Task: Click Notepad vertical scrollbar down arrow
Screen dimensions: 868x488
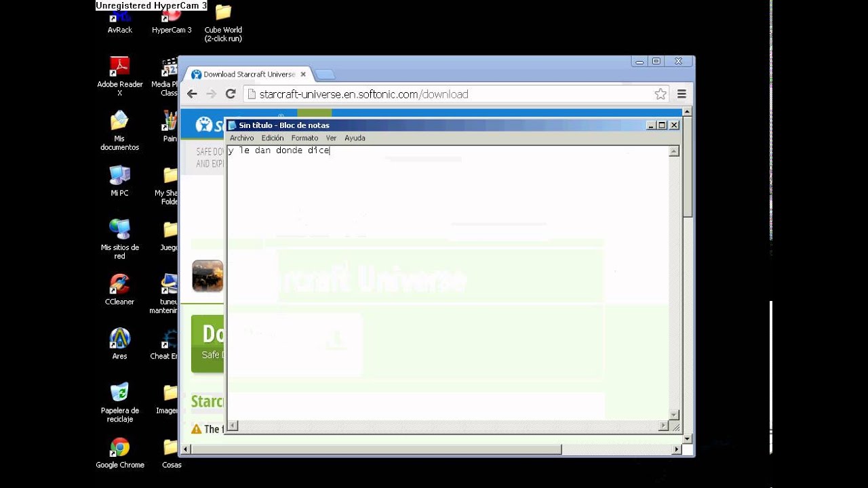Action: (674, 415)
